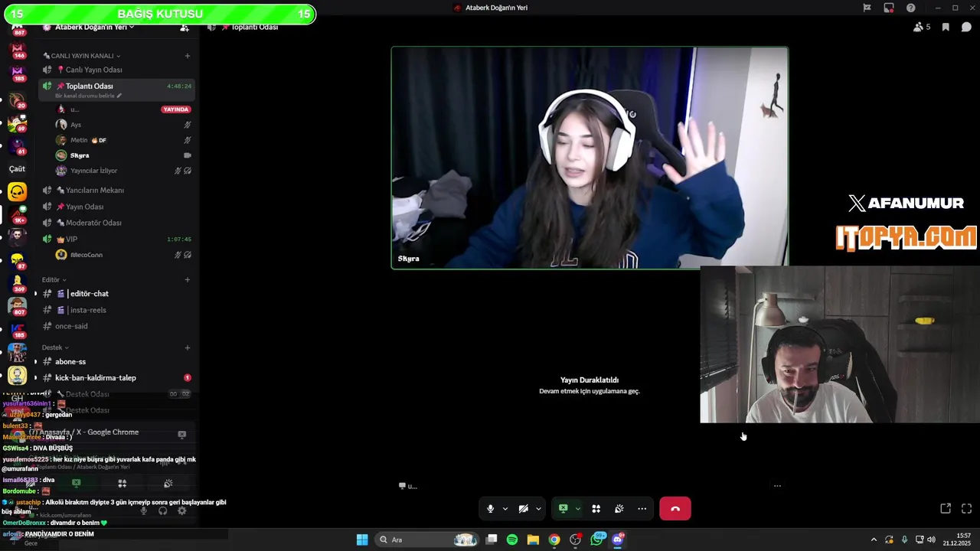Click the taskbar search box 'Ara'
This screenshot has height=551, width=980.
(x=426, y=540)
